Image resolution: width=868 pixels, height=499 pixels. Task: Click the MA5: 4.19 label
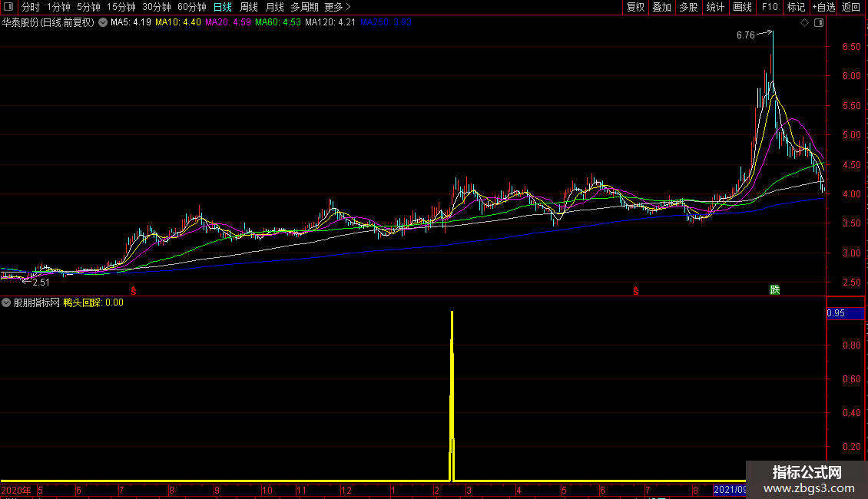coord(131,22)
